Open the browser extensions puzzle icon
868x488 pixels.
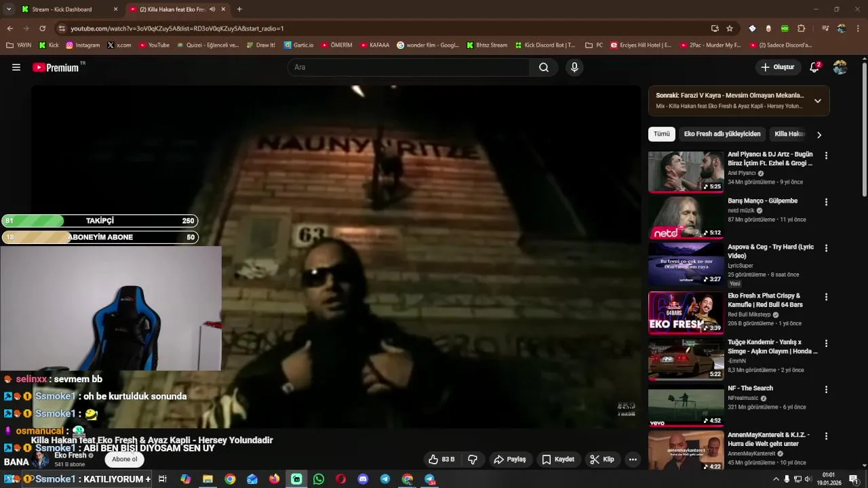click(x=802, y=28)
